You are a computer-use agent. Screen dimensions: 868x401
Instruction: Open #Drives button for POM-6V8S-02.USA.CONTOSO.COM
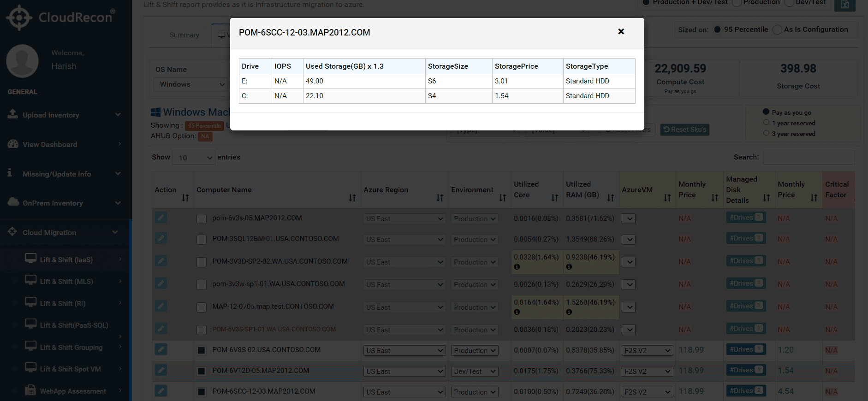coord(746,349)
